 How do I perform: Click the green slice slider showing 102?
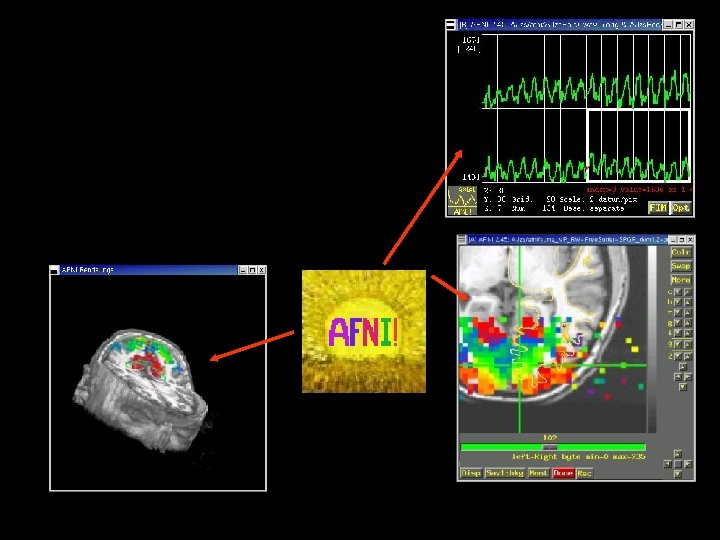point(553,447)
